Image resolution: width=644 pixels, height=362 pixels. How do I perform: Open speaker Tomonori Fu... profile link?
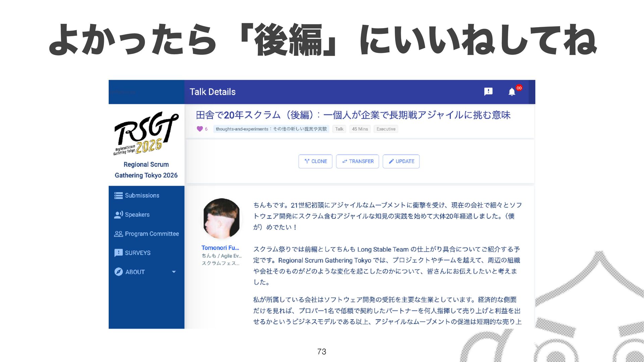tap(220, 248)
